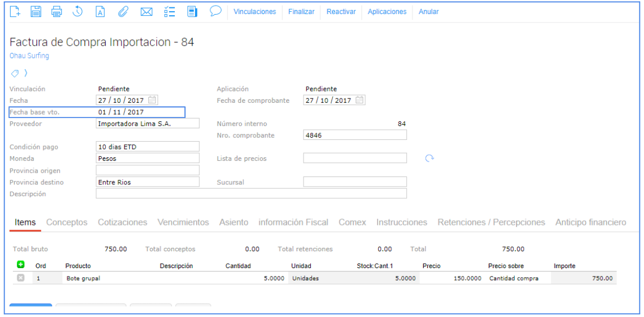
Task: Open the comments speech bubble icon
Action: (x=215, y=11)
